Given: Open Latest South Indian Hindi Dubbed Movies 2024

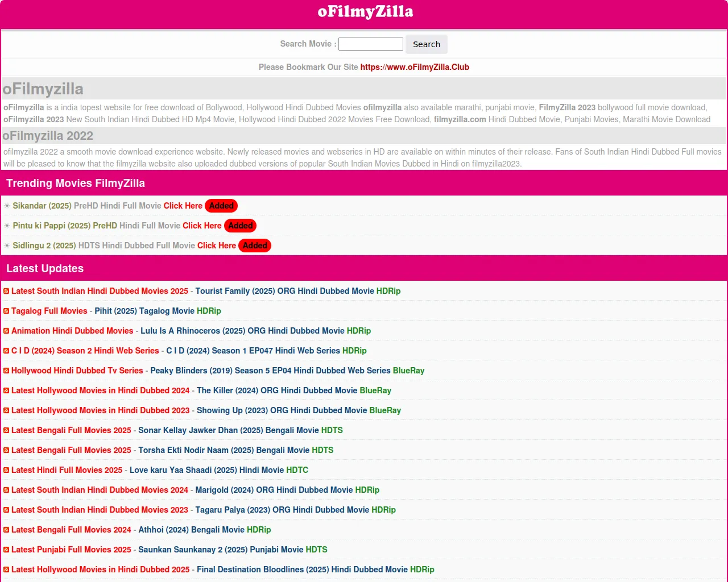Looking at the screenshot, I should (100, 490).
